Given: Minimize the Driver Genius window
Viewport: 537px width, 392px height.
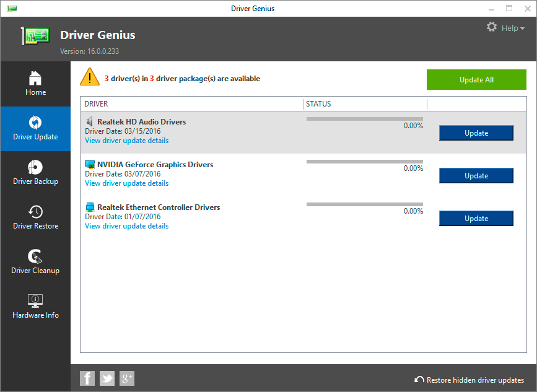Looking at the screenshot, I should click(491, 9).
